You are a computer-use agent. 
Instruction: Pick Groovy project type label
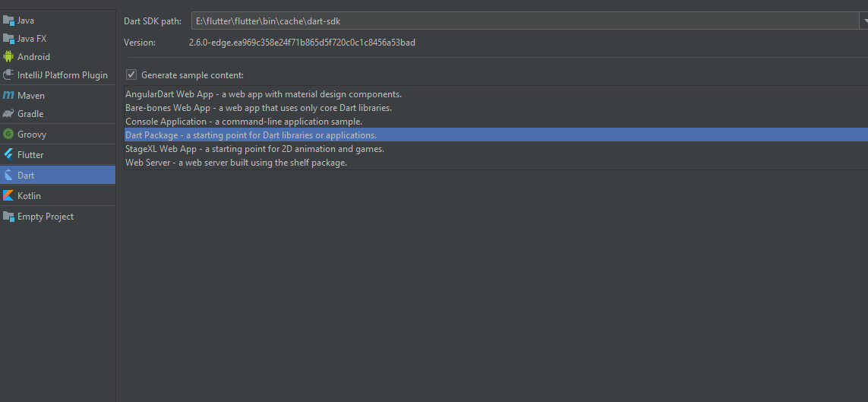click(x=32, y=134)
